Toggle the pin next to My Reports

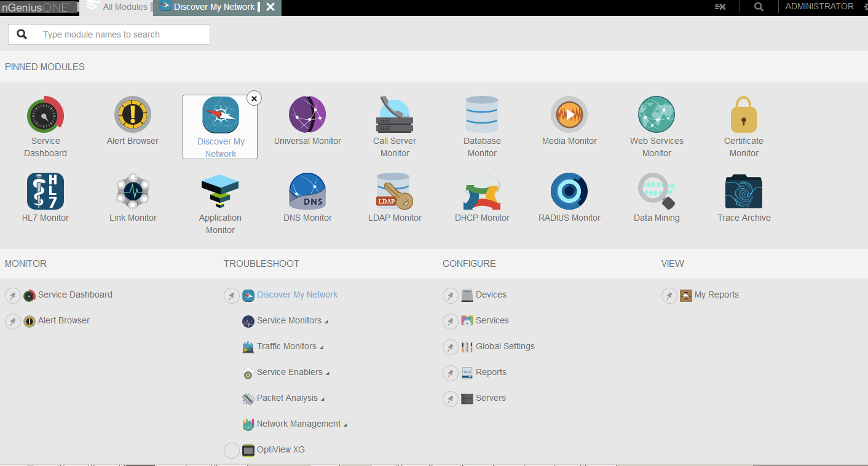[x=669, y=296]
